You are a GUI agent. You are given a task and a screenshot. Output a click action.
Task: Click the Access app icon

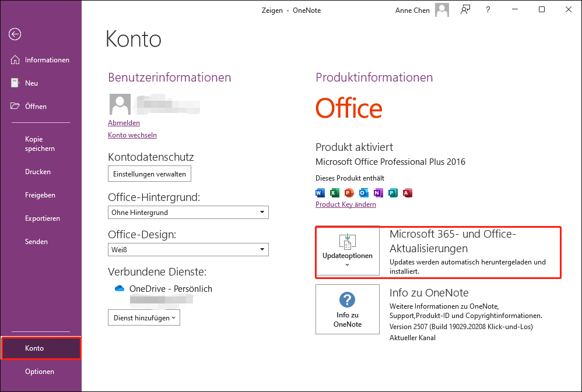(x=408, y=193)
